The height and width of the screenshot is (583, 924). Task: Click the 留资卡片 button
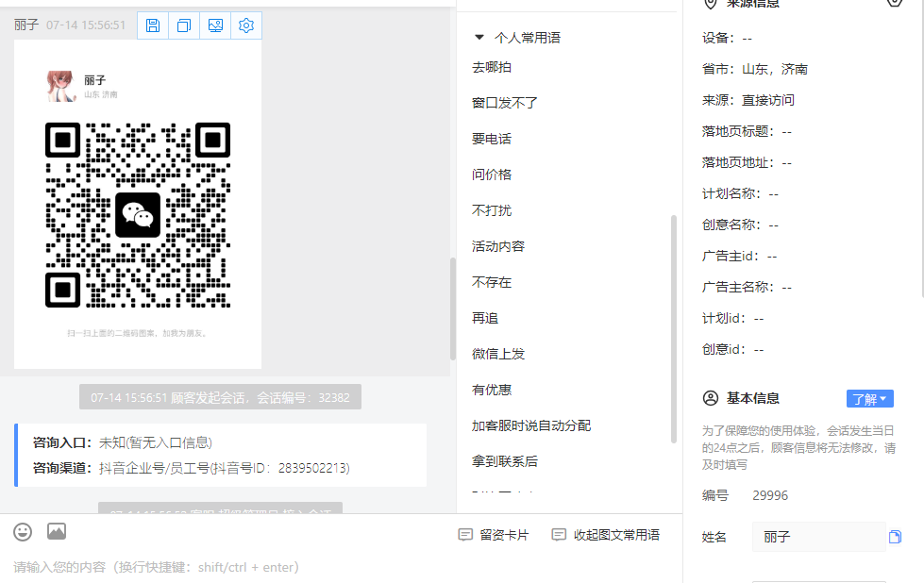[494, 535]
